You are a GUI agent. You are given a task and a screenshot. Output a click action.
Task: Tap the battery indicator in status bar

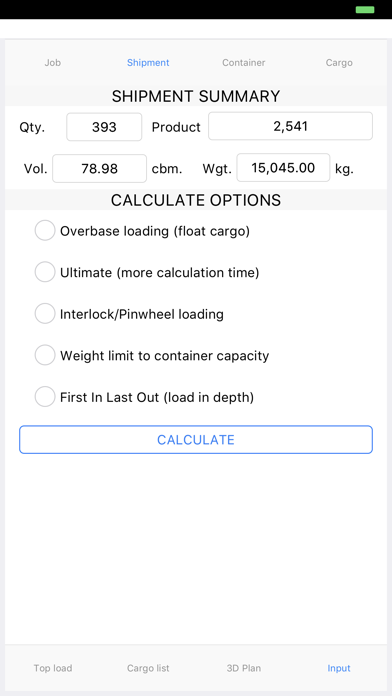point(365,9)
